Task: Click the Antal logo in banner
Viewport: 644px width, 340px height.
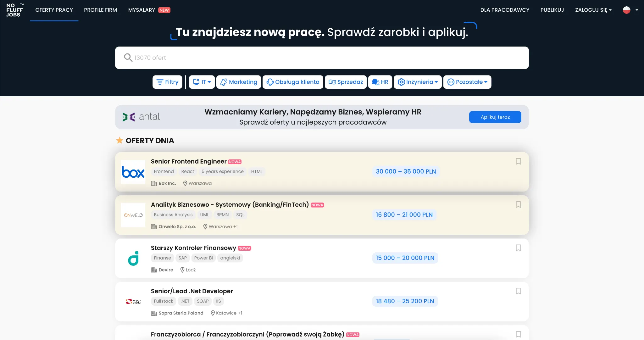Action: (141, 117)
